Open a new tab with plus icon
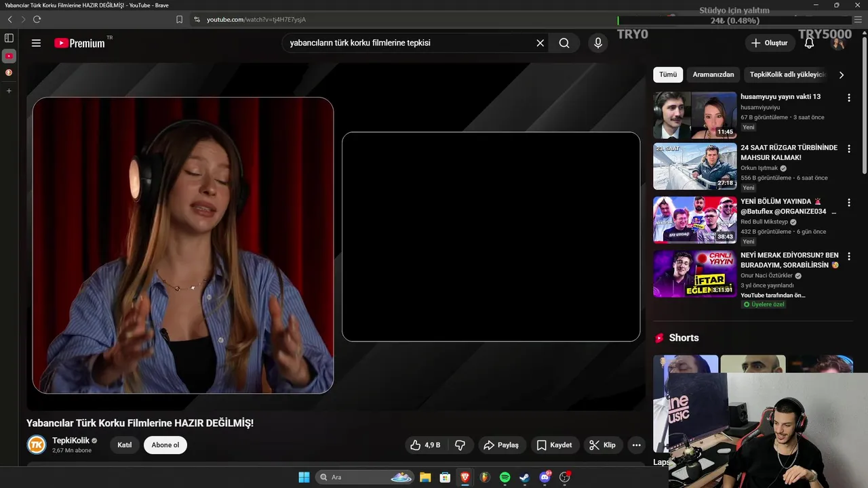868x488 pixels. [9, 91]
